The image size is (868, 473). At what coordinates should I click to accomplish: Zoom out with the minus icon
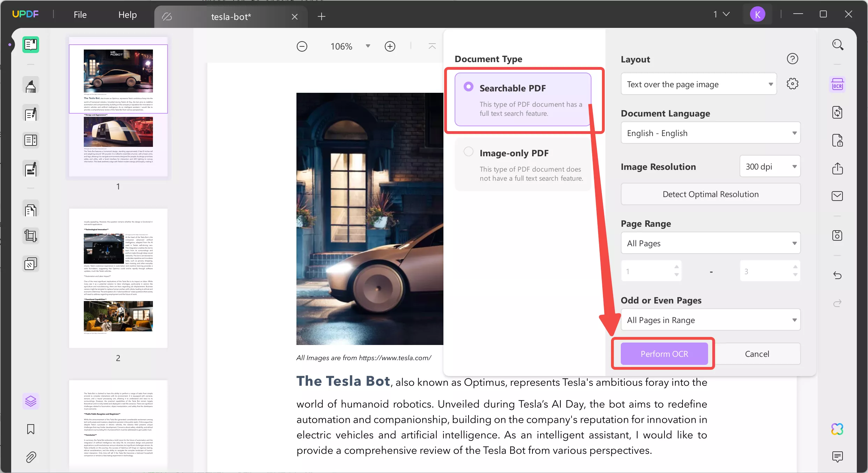[x=302, y=46]
